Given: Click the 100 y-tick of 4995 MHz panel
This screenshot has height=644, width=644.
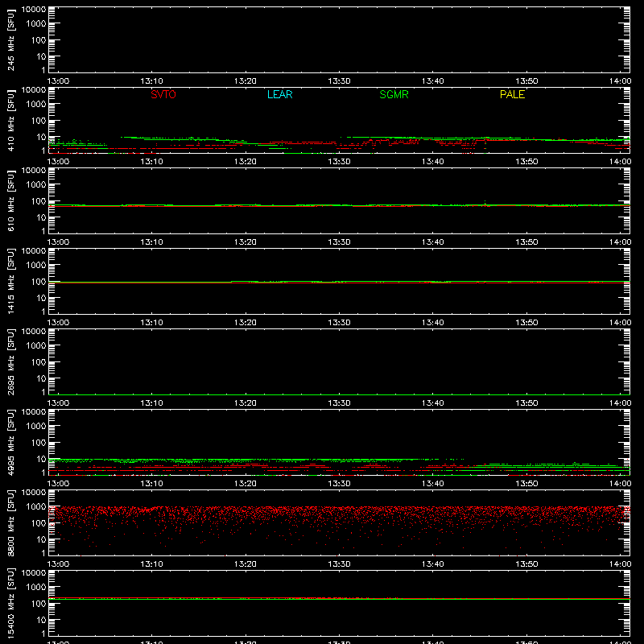Looking at the screenshot, I should point(39,443).
